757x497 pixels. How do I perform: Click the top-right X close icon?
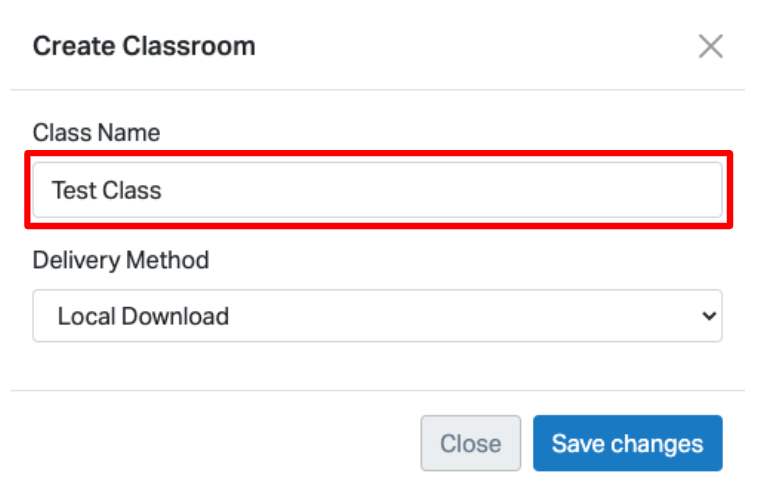click(710, 46)
